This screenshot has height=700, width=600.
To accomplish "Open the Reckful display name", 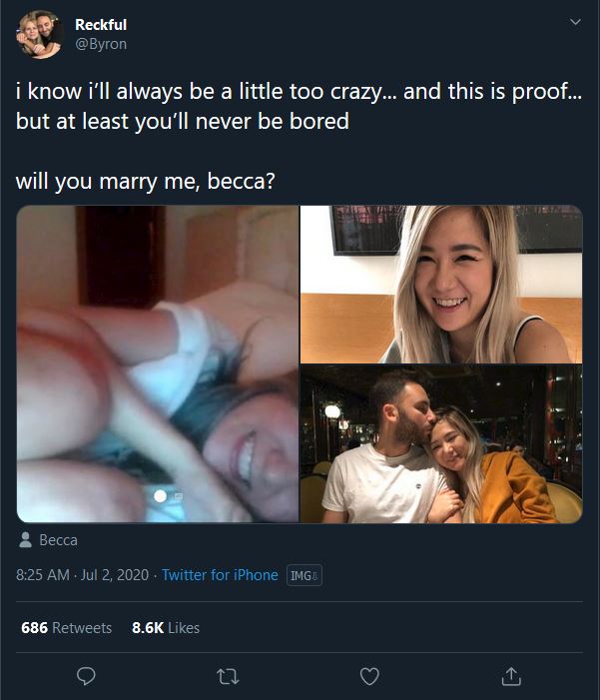I will coord(101,25).
